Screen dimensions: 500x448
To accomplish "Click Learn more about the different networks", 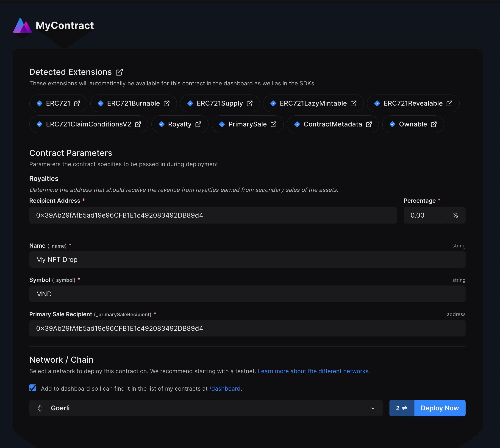I will [314, 371].
